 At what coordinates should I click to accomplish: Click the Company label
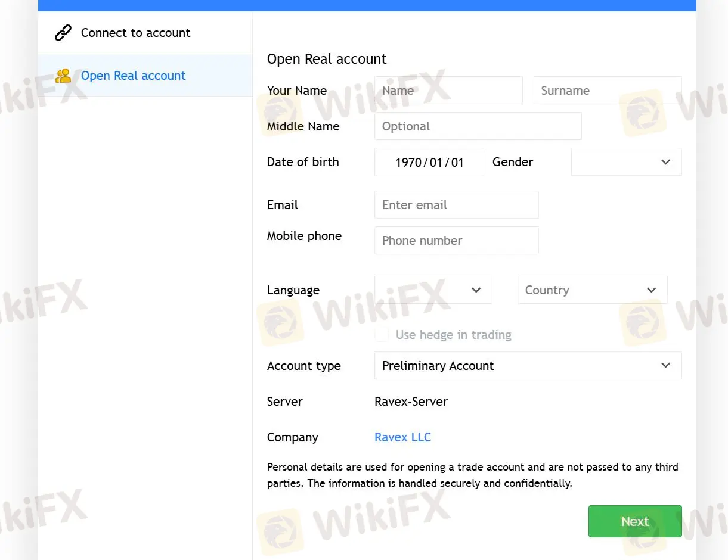pos(293,437)
